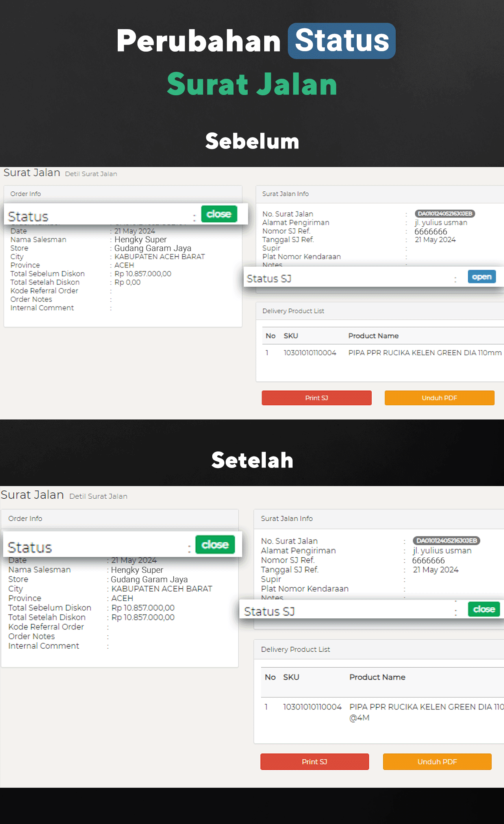Screen dimensions: 504x824
Task: Select Surat Jalan number badge in Setelah panel
Action: pyautogui.click(x=446, y=540)
